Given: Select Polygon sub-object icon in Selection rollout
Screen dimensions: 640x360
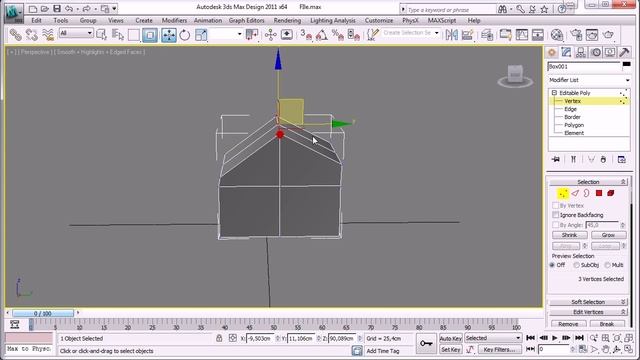Looking at the screenshot, I should (599, 193).
